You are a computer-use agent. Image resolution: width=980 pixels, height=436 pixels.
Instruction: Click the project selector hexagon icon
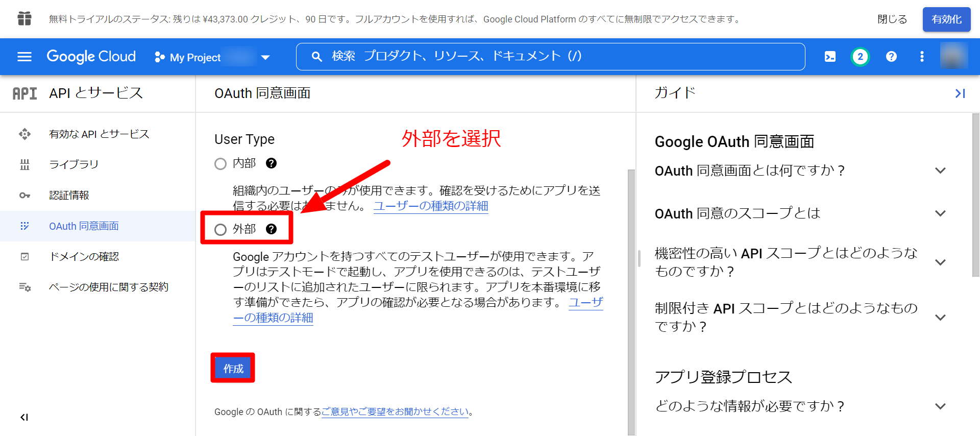coord(160,57)
